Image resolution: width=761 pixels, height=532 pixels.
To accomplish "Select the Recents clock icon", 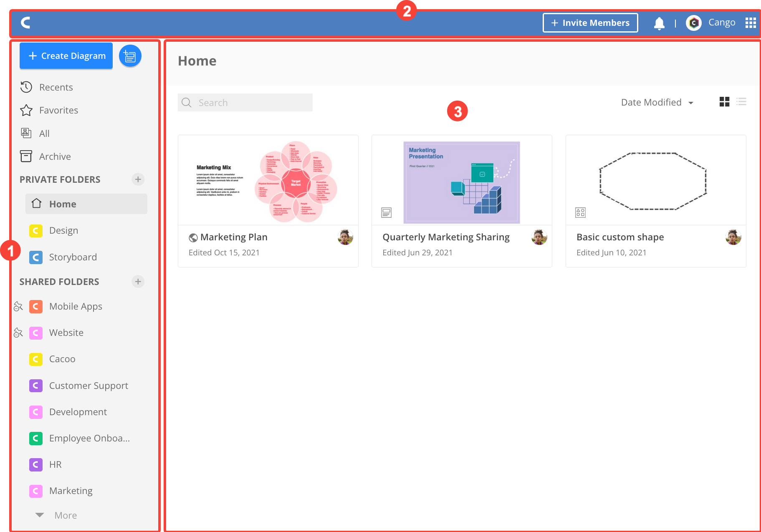I will pyautogui.click(x=26, y=87).
